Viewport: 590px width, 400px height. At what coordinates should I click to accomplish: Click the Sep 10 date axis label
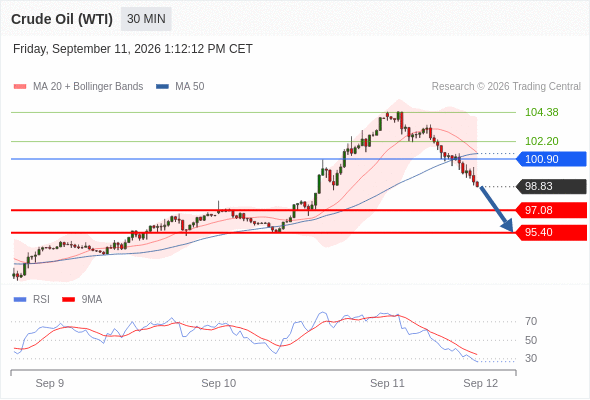click(219, 383)
